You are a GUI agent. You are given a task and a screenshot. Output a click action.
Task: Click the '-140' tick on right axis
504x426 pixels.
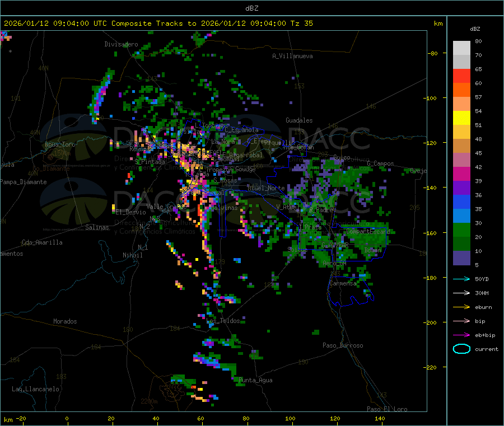[x=431, y=188]
